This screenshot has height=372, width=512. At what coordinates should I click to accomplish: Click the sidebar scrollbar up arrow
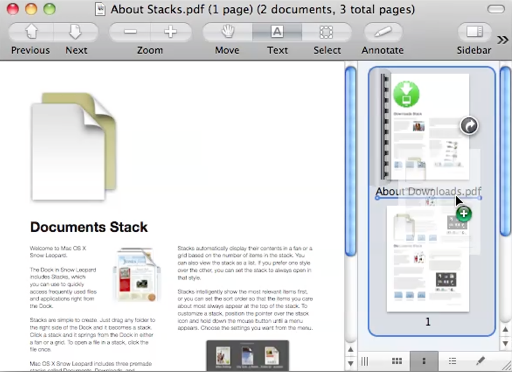[505, 330]
